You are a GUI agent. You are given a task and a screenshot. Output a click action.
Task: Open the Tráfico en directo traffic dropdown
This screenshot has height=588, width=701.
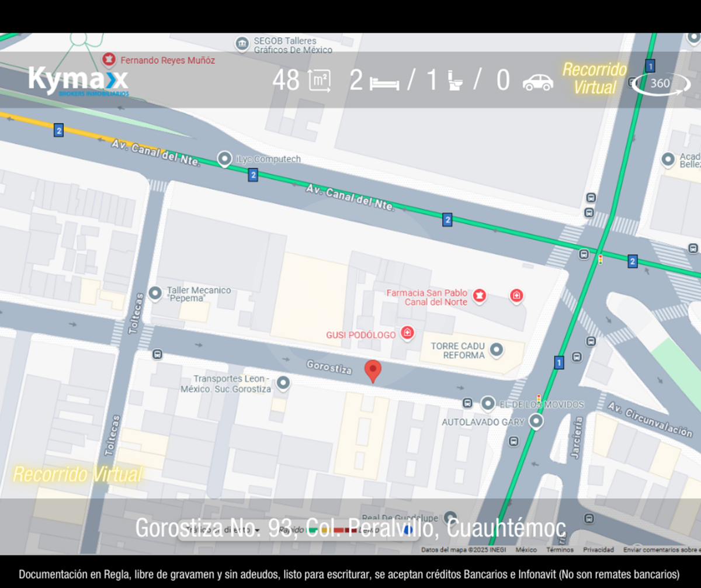[x=224, y=530]
